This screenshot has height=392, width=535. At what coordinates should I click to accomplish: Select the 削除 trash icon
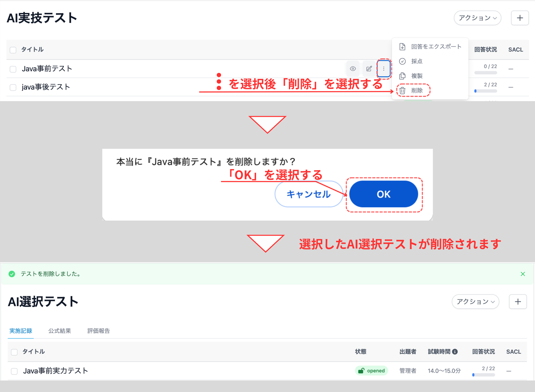(402, 90)
